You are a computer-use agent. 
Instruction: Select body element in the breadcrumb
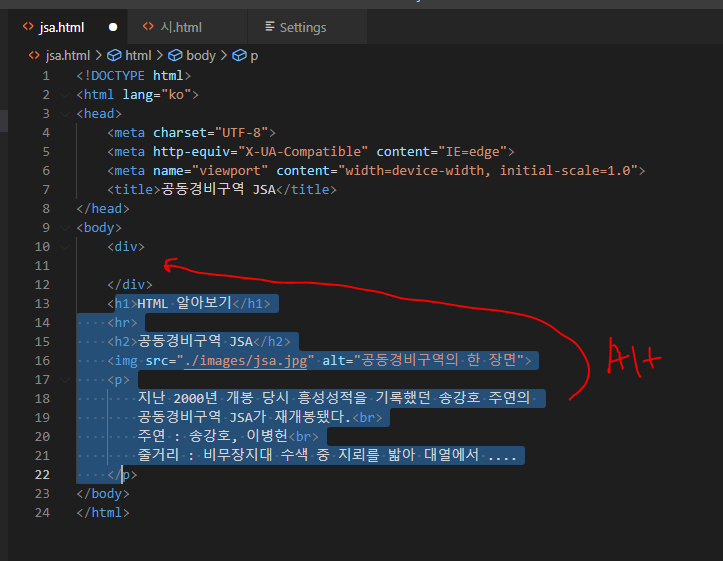[201, 56]
